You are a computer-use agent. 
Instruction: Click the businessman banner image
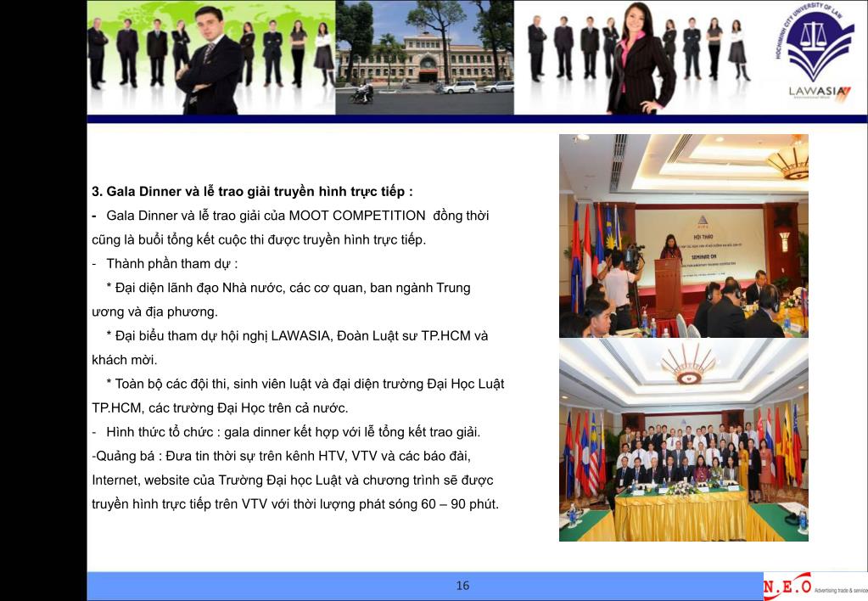[211, 58]
